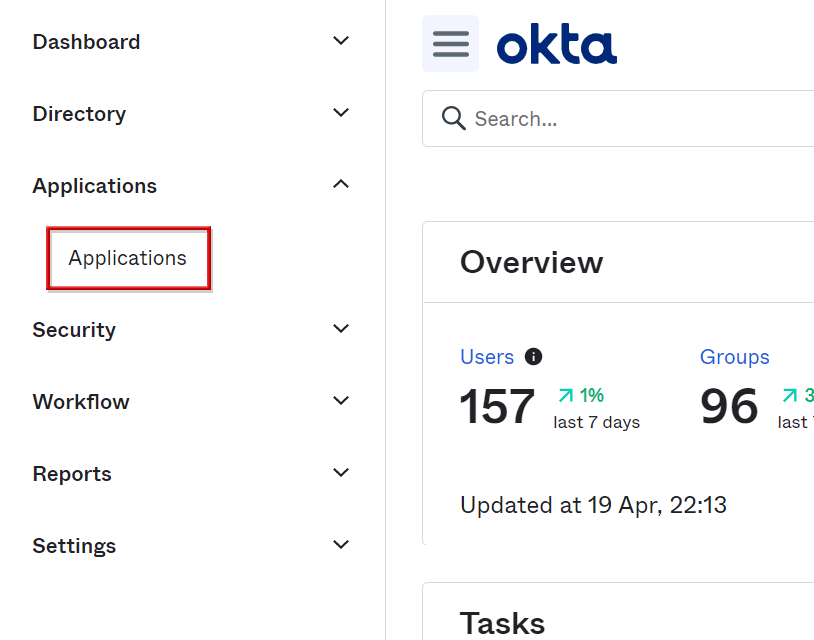Expand the Settings section chevron

tap(341, 545)
